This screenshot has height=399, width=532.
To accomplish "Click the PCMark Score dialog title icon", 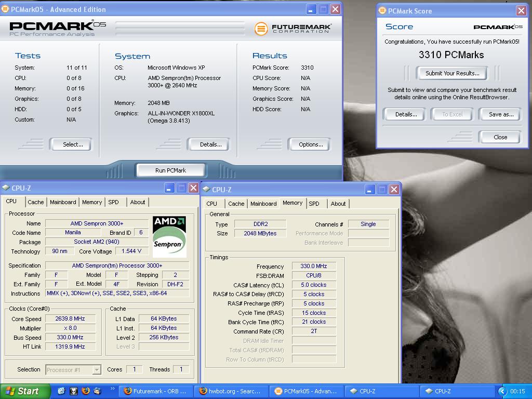I will pos(382,10).
